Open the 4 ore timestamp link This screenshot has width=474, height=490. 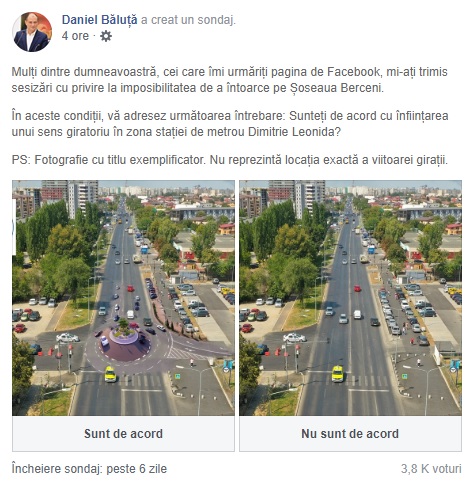(75, 36)
